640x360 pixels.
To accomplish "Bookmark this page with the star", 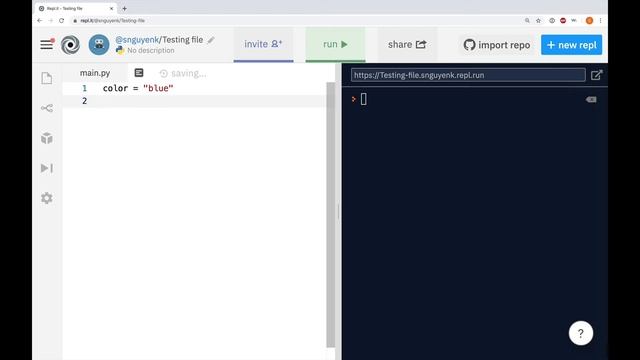I will pyautogui.click(x=538, y=20).
